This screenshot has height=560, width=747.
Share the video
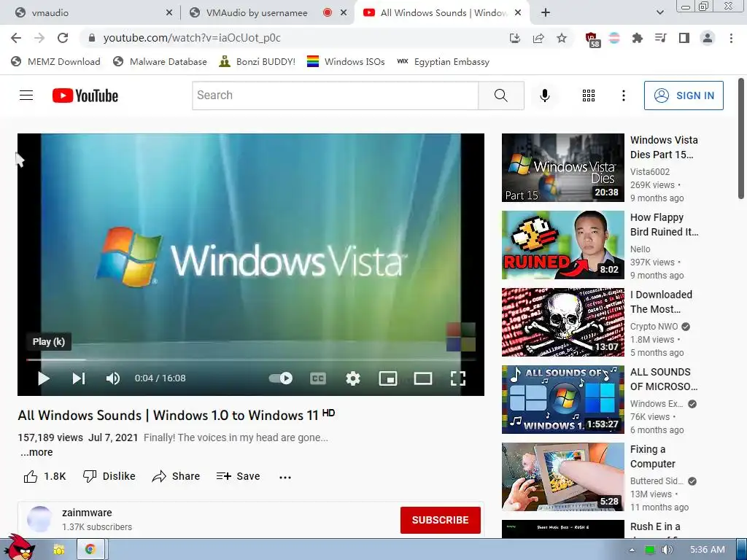(x=176, y=476)
